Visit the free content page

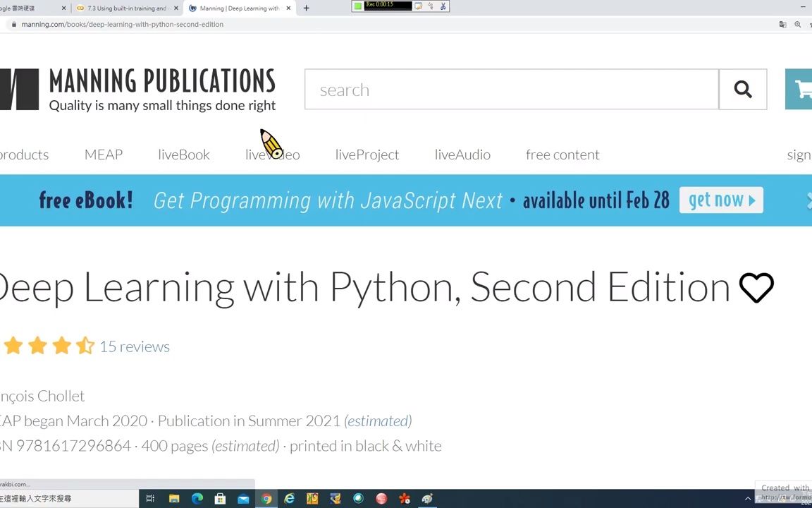click(562, 155)
